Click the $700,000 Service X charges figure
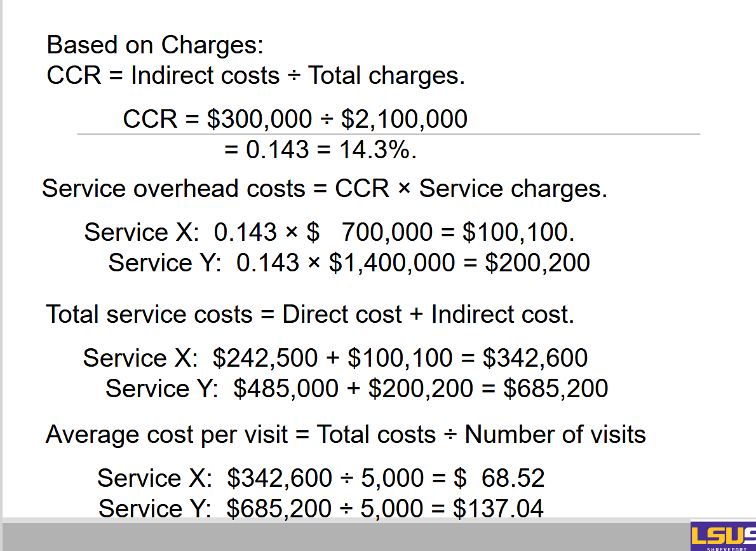The height and width of the screenshot is (551, 756). (386, 233)
